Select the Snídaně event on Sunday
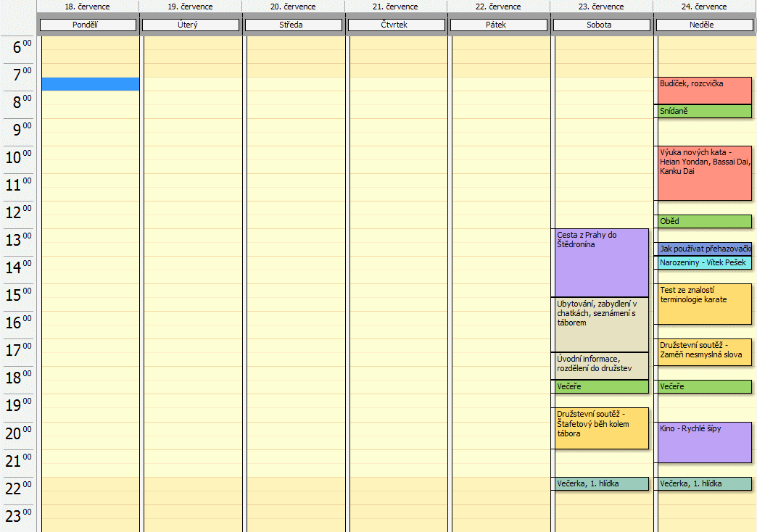 (x=703, y=112)
